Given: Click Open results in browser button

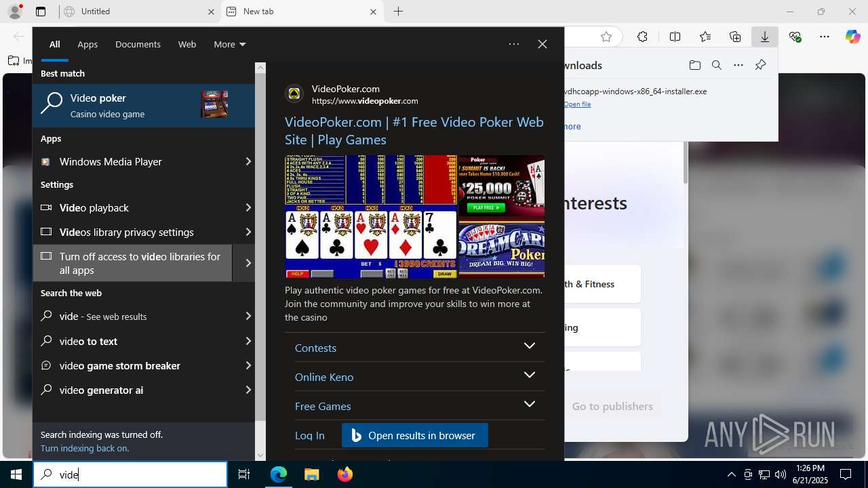Looking at the screenshot, I should point(415,435).
